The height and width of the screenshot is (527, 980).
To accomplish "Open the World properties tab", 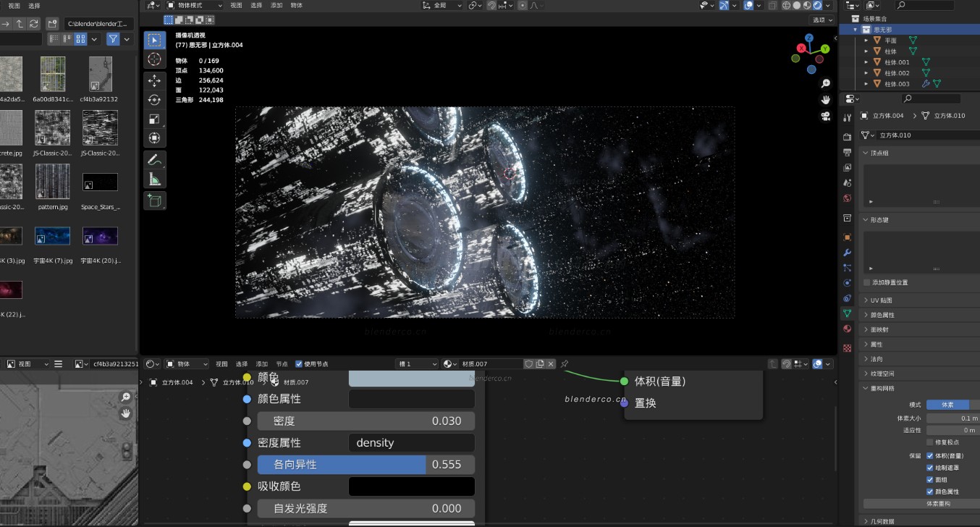I will point(848,198).
